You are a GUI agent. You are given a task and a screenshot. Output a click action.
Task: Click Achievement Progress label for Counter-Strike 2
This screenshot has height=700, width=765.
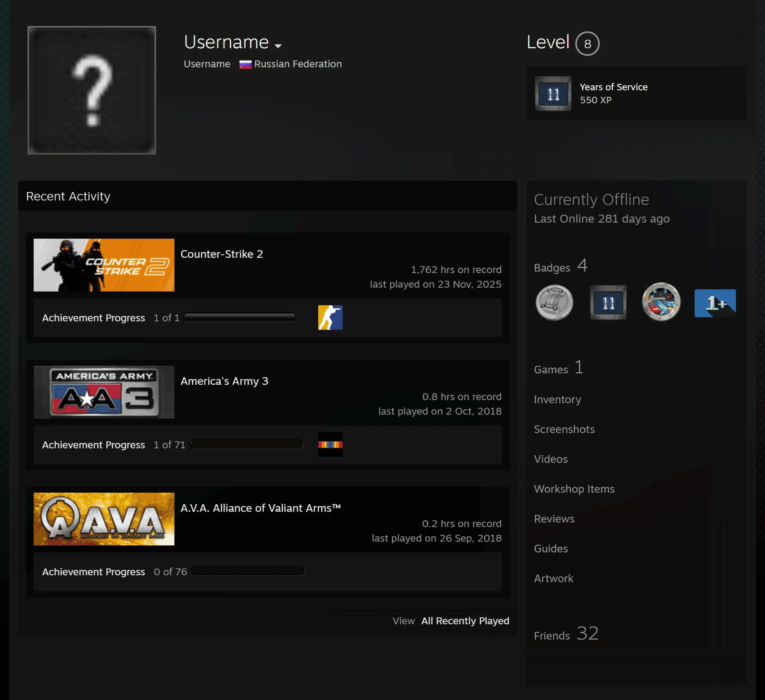click(94, 318)
